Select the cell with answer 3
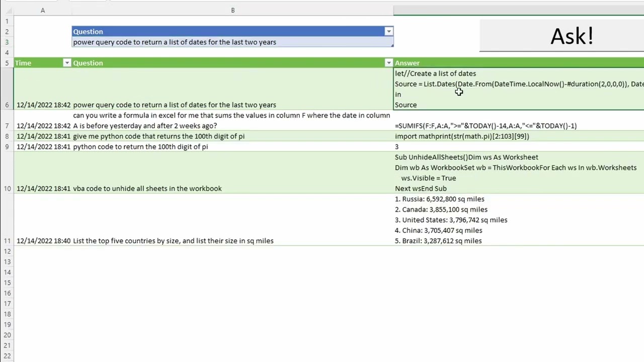Image resolution: width=644 pixels, height=362 pixels. [519, 147]
